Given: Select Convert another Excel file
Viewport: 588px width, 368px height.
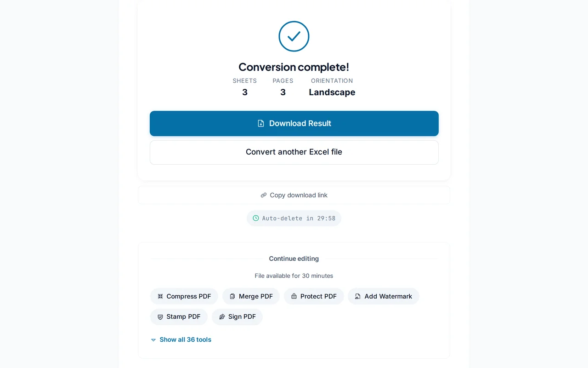Looking at the screenshot, I should [x=294, y=152].
